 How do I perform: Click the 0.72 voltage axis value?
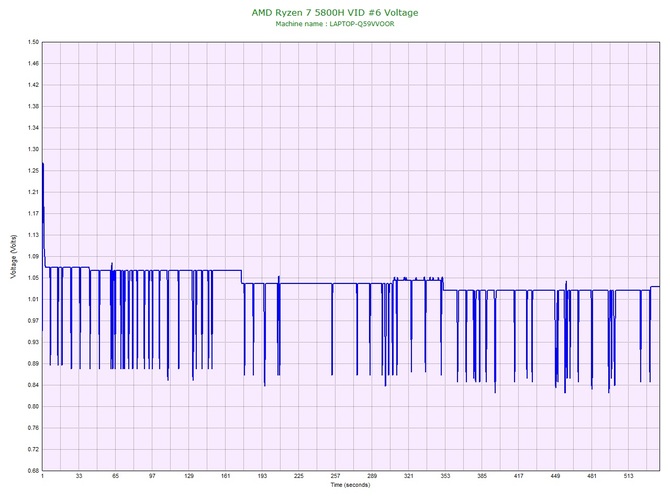coord(33,449)
